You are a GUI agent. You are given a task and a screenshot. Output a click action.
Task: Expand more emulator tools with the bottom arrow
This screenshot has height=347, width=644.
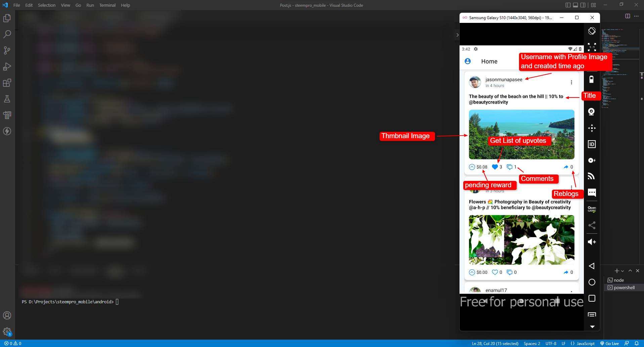(592, 327)
